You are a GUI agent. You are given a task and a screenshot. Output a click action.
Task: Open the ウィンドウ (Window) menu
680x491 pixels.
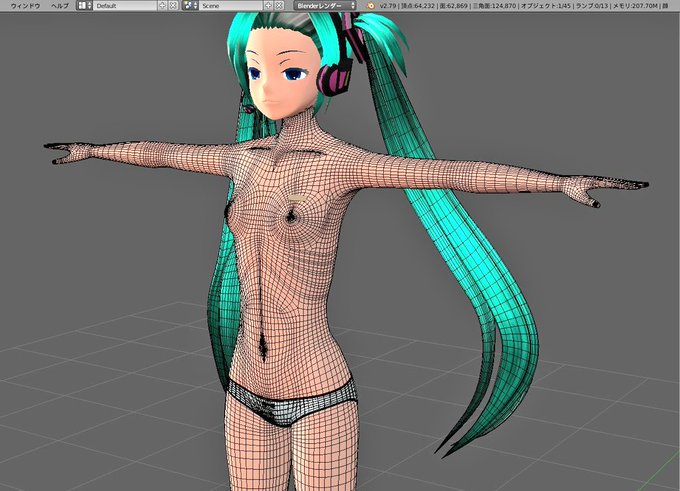(x=25, y=6)
